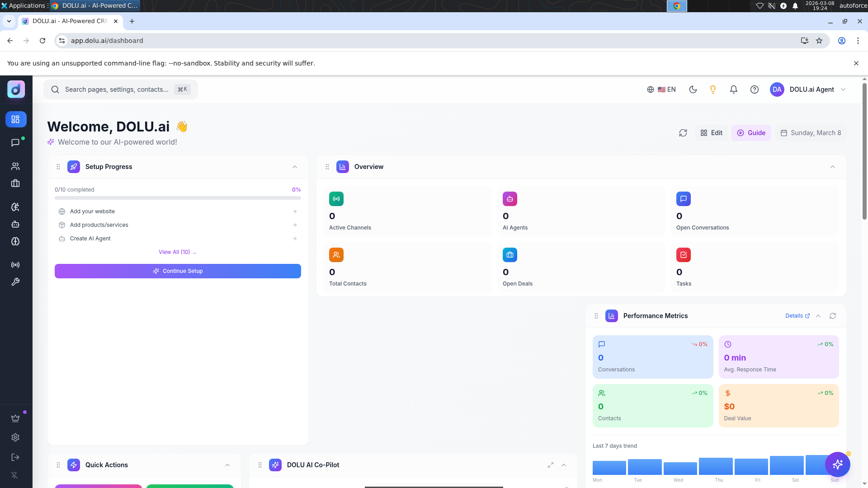The image size is (868, 488).
Task: Click the setup progress bar
Action: pos(178,198)
